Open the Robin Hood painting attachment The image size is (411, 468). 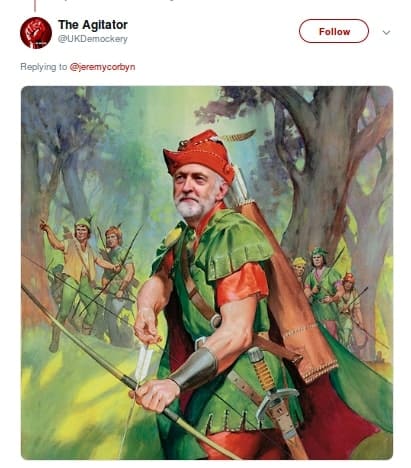tap(207, 273)
